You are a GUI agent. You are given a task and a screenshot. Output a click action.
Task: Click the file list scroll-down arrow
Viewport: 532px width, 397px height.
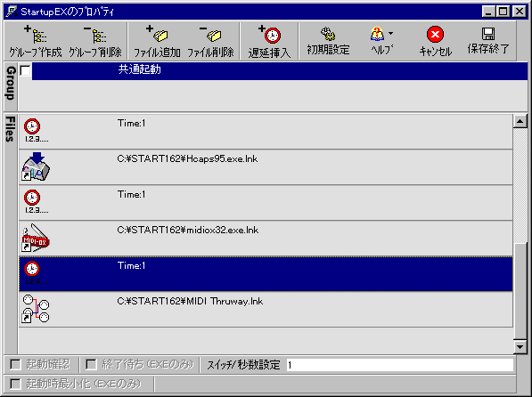[x=520, y=346]
